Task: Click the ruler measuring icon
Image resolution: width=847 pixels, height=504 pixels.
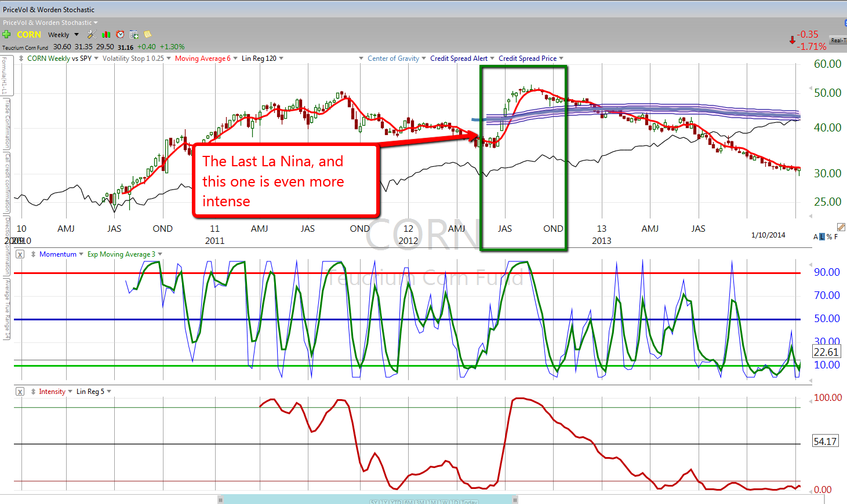Action: click(x=841, y=227)
